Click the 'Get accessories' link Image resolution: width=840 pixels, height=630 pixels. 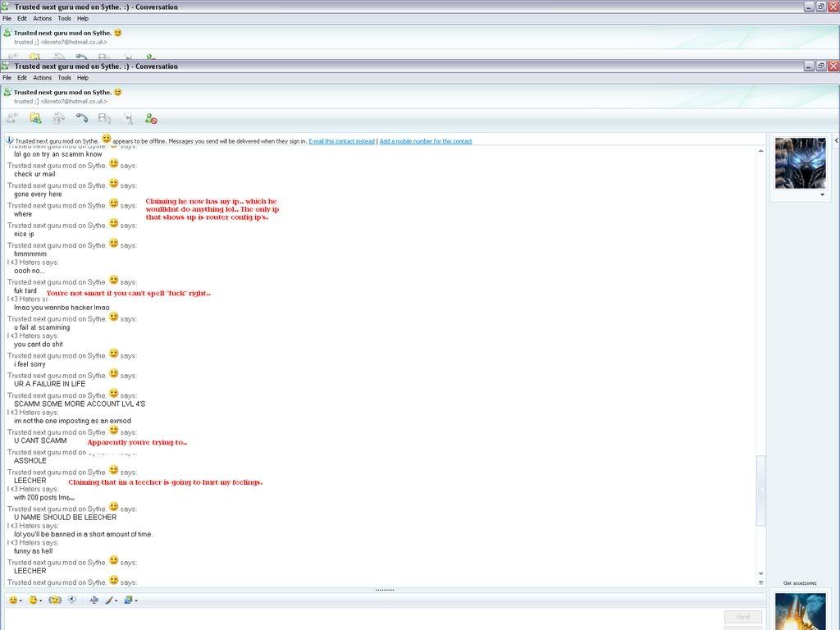pos(800,583)
